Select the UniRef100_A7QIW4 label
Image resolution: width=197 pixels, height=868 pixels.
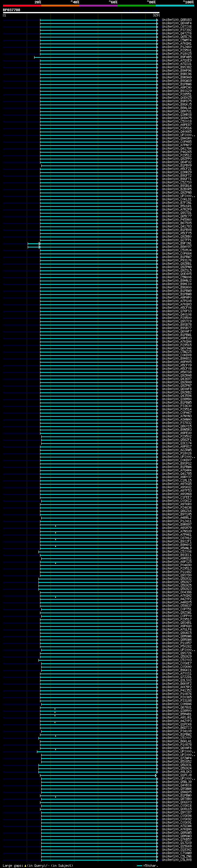click(x=177, y=826)
